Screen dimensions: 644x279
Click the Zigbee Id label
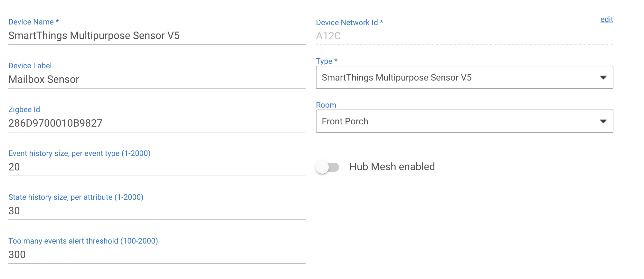click(x=24, y=110)
